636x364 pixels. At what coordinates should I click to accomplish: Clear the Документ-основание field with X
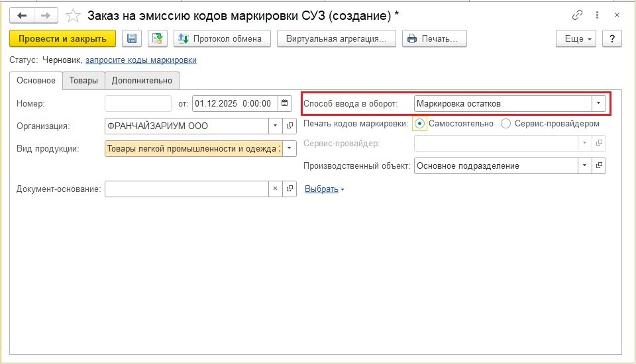click(x=276, y=189)
